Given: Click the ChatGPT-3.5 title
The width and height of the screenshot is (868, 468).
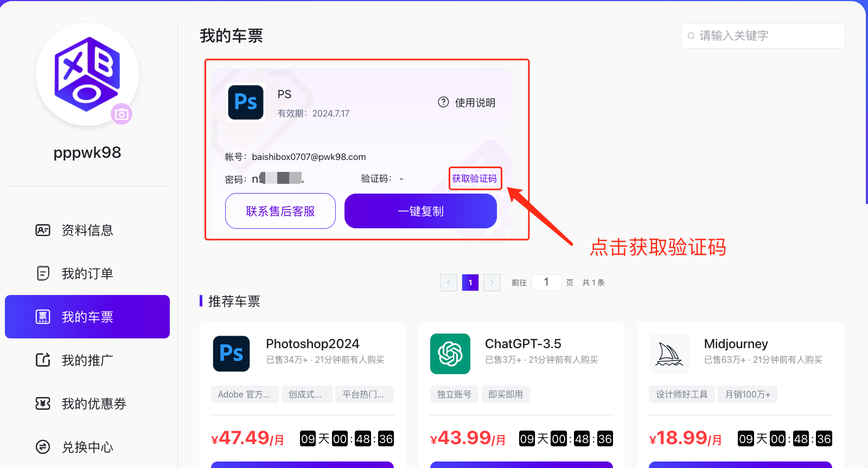Looking at the screenshot, I should pyautogui.click(x=523, y=344).
